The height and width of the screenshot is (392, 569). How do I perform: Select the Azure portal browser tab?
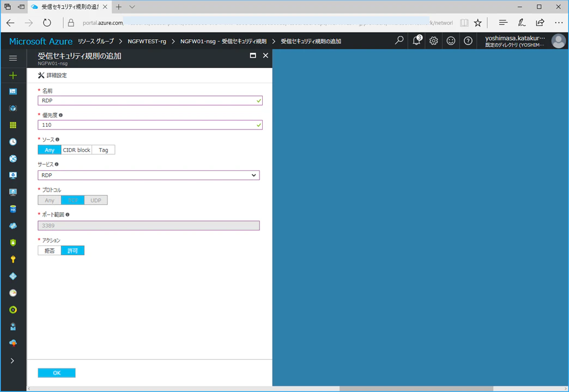click(69, 7)
